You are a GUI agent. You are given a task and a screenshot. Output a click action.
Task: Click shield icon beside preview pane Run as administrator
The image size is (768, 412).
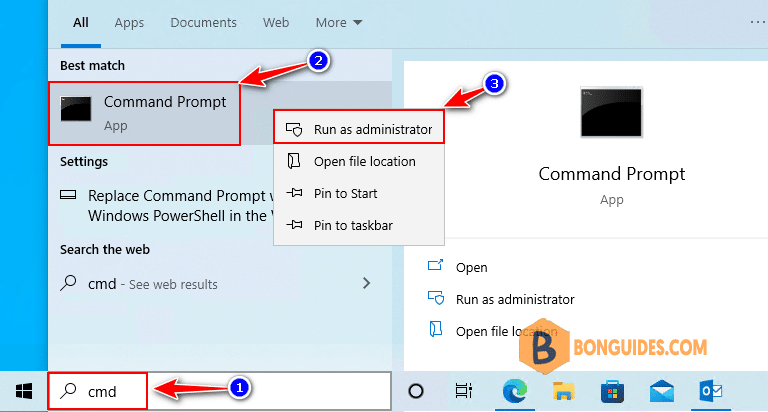(436, 298)
